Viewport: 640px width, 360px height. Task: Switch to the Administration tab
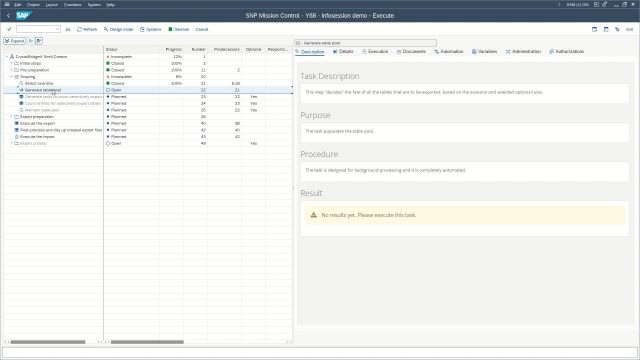523,51
